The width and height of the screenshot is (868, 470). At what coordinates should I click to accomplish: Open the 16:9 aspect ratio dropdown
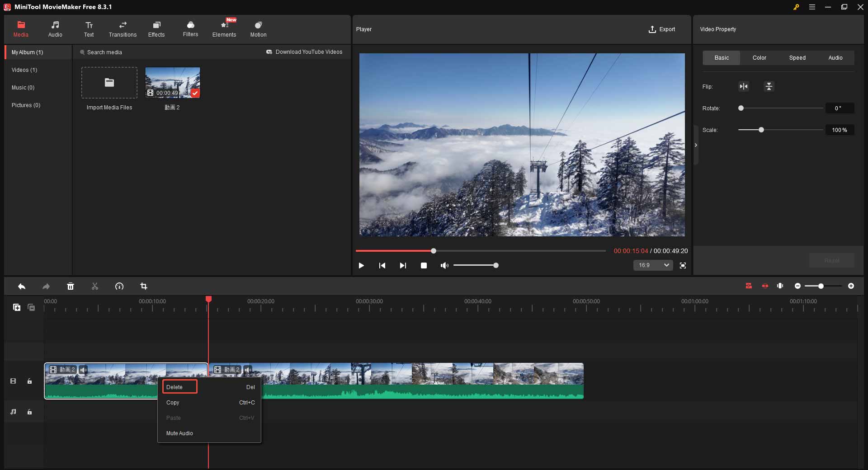click(x=652, y=265)
